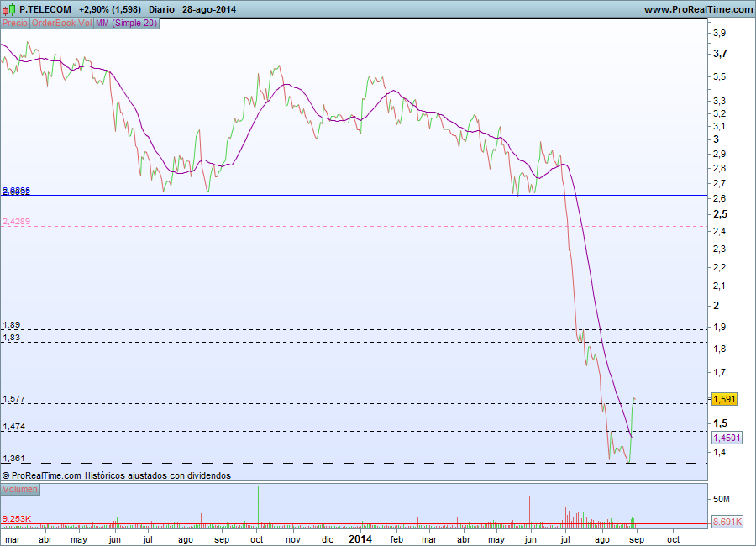This screenshot has width=756, height=546.
Task: Click the 50M volume axis label
Action: tap(722, 499)
